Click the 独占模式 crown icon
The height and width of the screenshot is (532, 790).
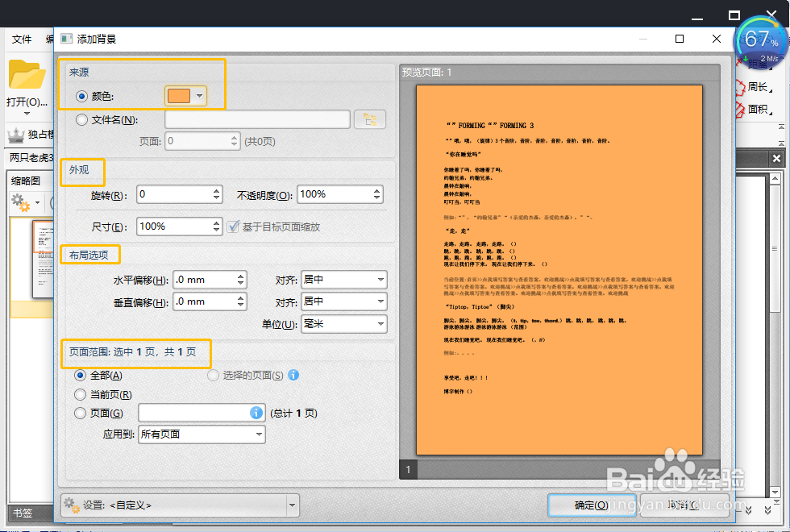click(16, 135)
